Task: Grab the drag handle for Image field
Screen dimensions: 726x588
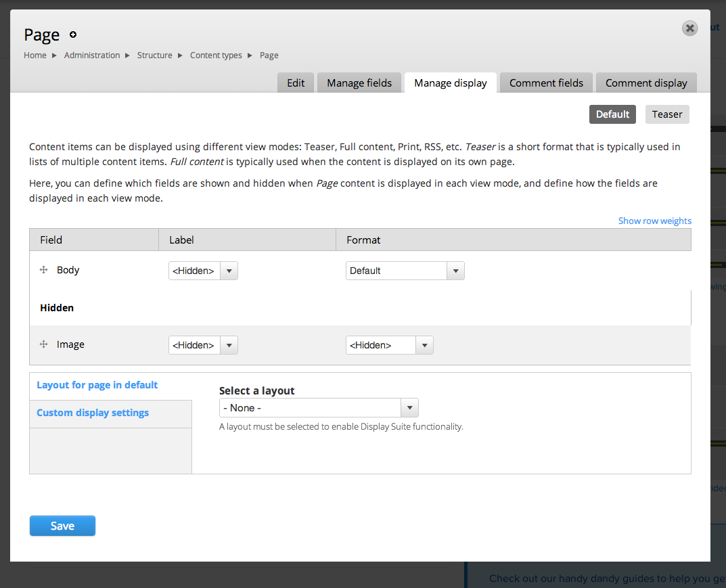Action: point(44,344)
